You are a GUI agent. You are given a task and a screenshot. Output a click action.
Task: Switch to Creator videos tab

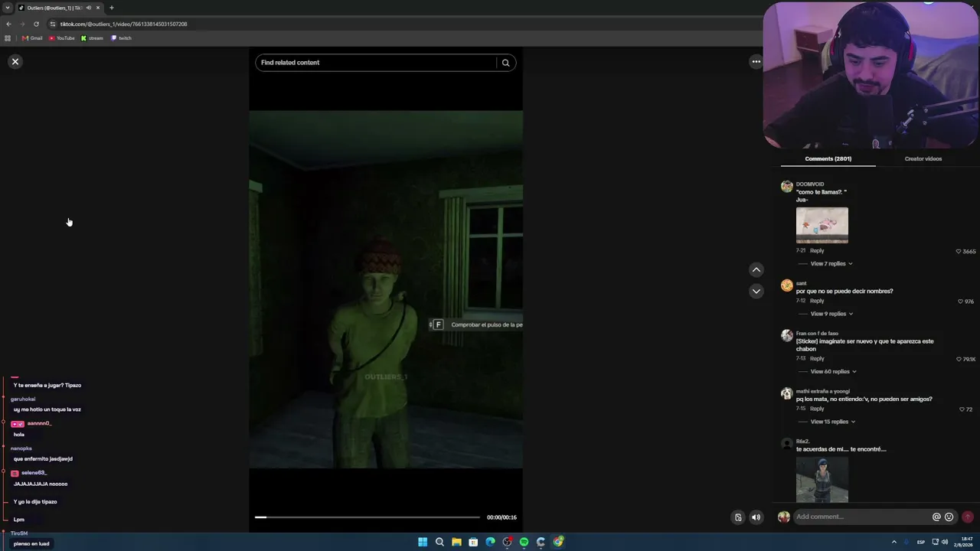[x=923, y=158]
